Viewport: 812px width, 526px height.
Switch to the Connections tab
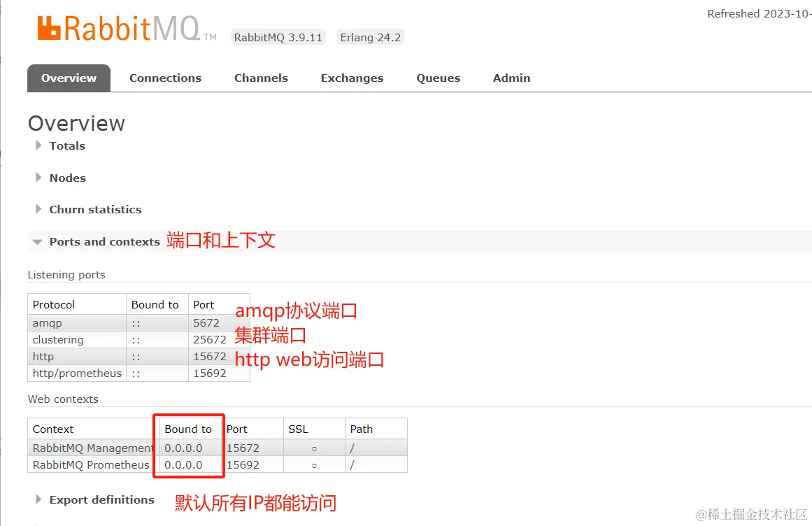pos(165,78)
